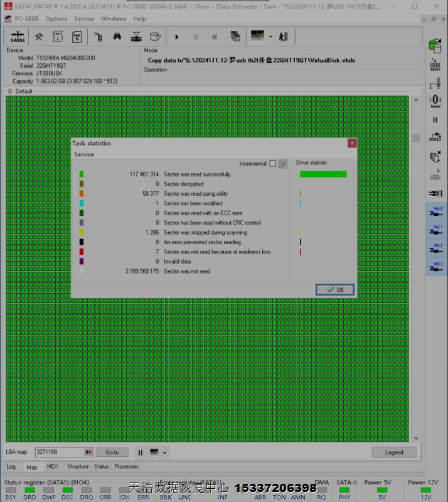Close the Task statistics dialog

point(352,143)
